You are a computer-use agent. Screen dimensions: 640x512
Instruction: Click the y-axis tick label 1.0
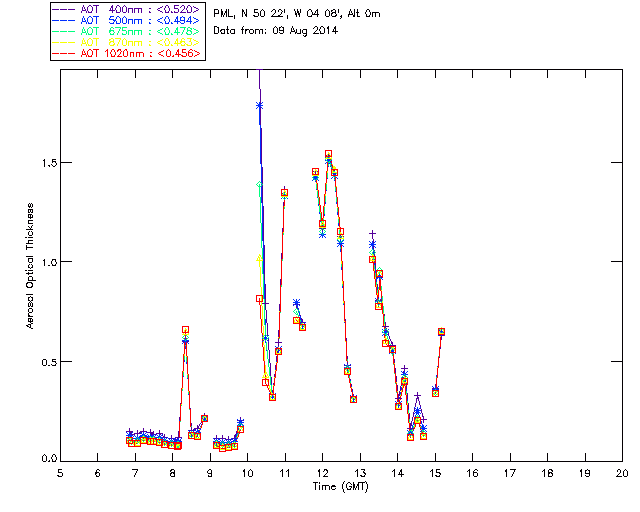pyautogui.click(x=49, y=262)
